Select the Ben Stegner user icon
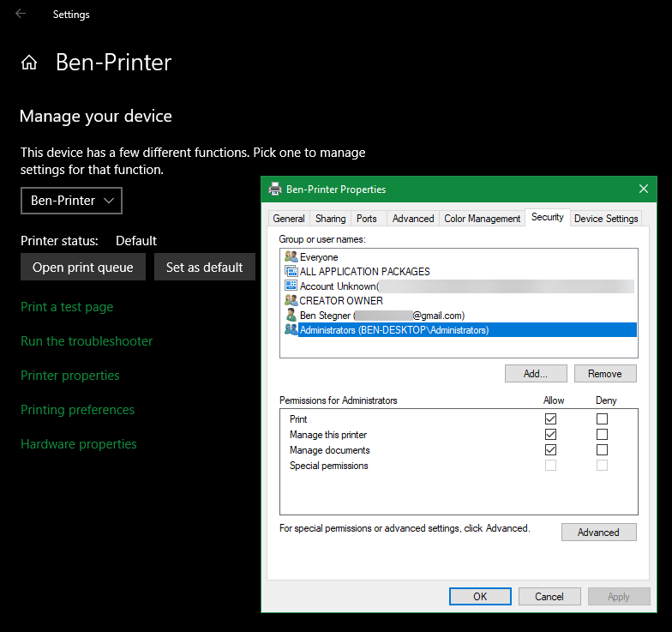Screen dimensions: 672x632 click(291, 315)
